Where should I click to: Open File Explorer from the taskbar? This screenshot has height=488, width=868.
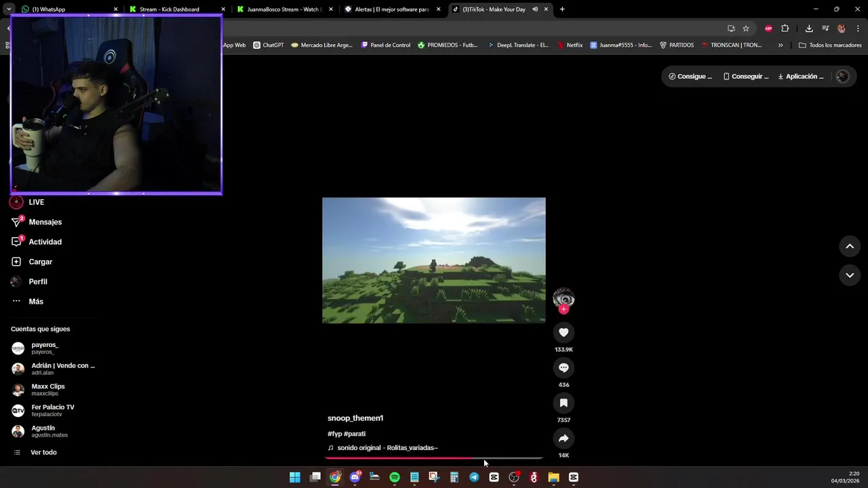pyautogui.click(x=553, y=477)
